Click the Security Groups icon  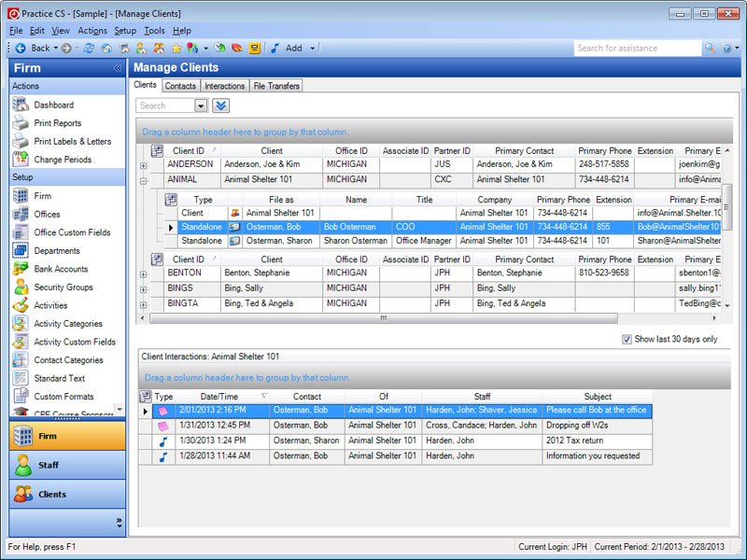click(x=21, y=287)
